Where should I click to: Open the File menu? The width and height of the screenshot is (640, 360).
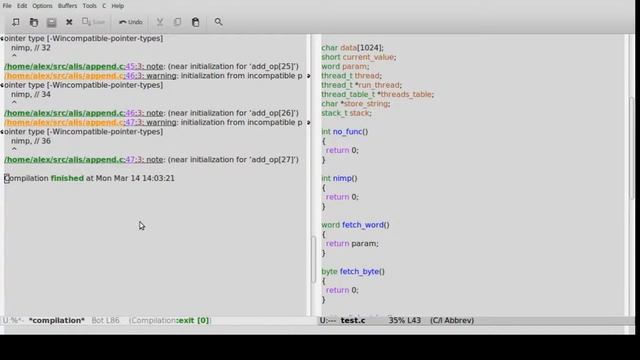click(x=7, y=6)
